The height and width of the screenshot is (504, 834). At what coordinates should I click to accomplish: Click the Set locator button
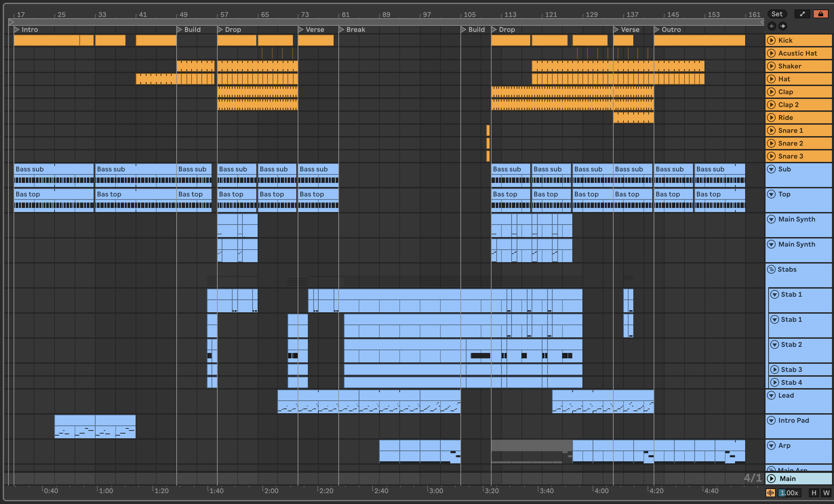click(777, 14)
